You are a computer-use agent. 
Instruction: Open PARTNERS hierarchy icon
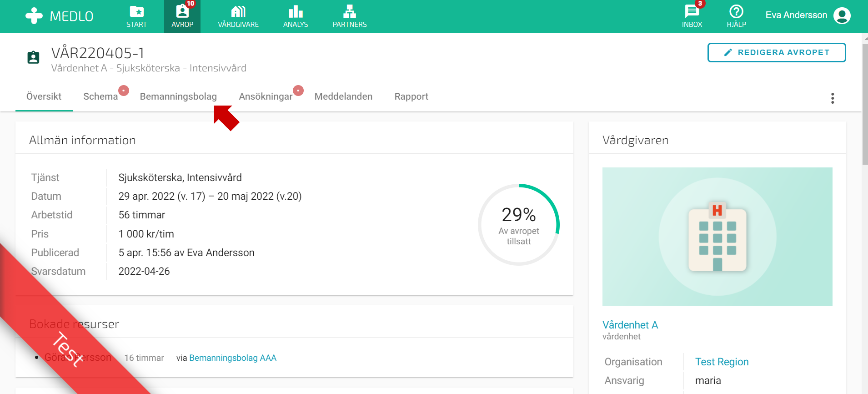350,11
